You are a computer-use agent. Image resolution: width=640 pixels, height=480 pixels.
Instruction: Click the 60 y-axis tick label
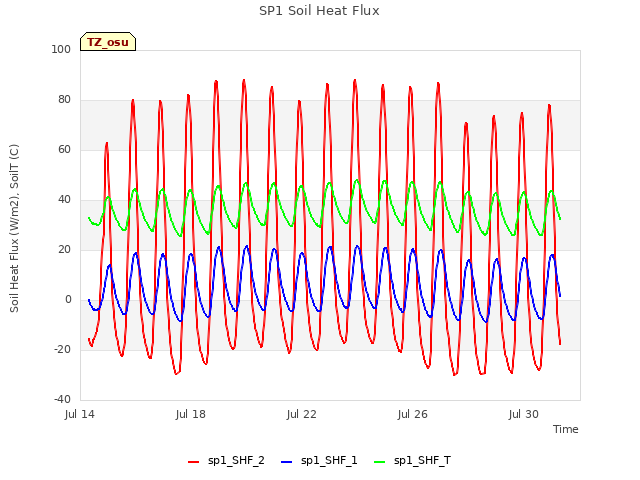tap(64, 149)
